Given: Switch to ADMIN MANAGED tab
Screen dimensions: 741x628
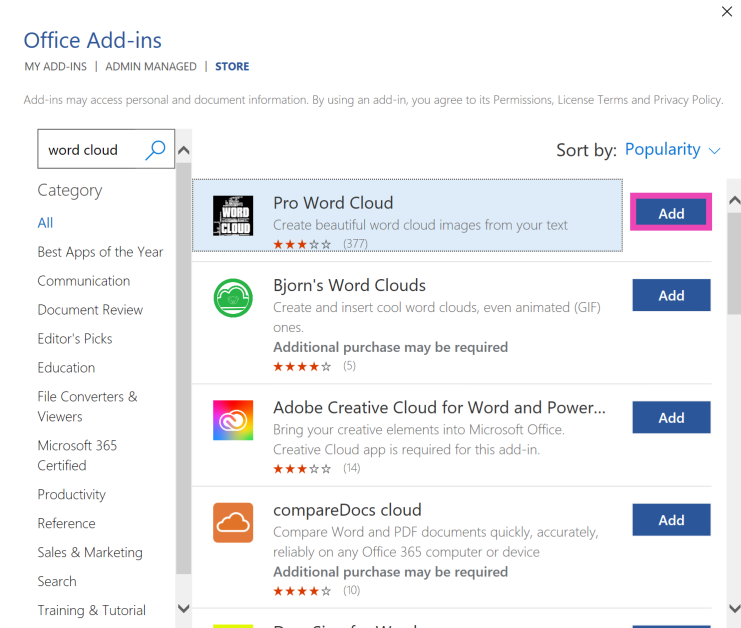Looking at the screenshot, I should tap(151, 67).
